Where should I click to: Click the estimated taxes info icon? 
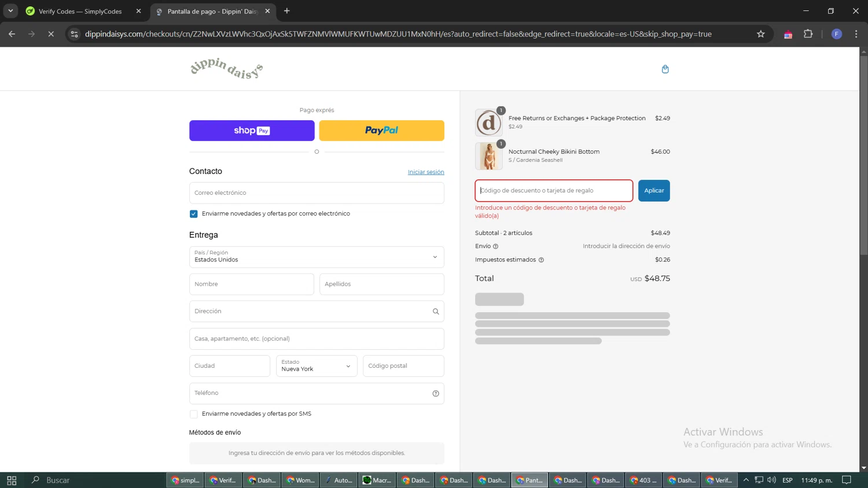[x=541, y=260]
